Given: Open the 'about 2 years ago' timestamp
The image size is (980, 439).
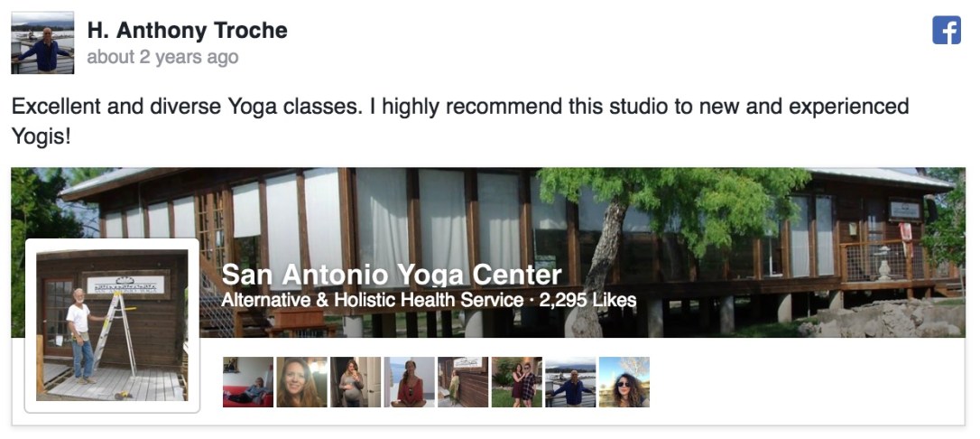Looking at the screenshot, I should point(162,57).
